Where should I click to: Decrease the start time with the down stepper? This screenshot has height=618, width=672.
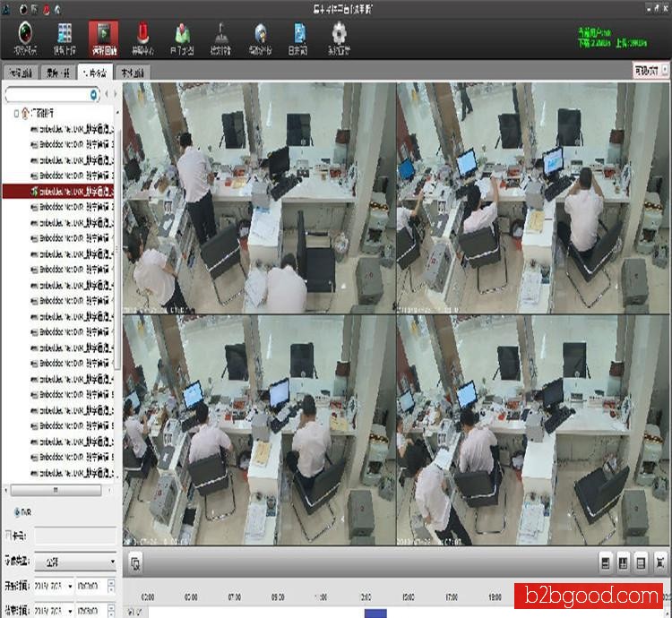click(111, 589)
